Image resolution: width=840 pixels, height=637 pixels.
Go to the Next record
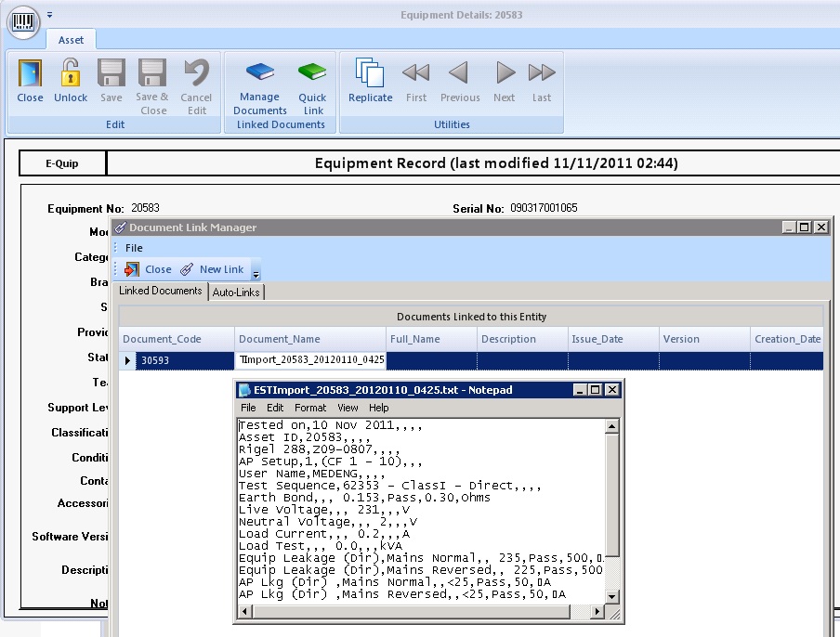tap(505, 80)
